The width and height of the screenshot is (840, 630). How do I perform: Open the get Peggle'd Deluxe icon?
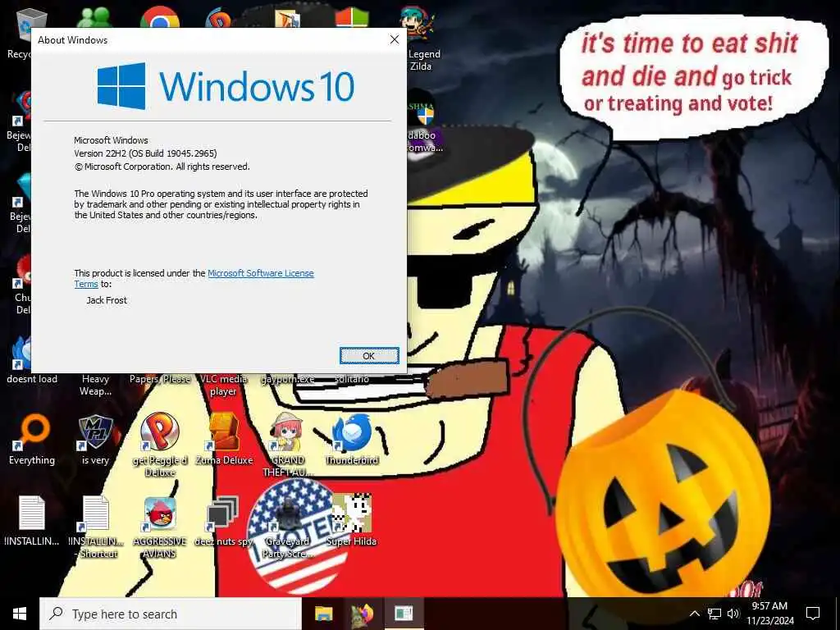[x=160, y=445]
